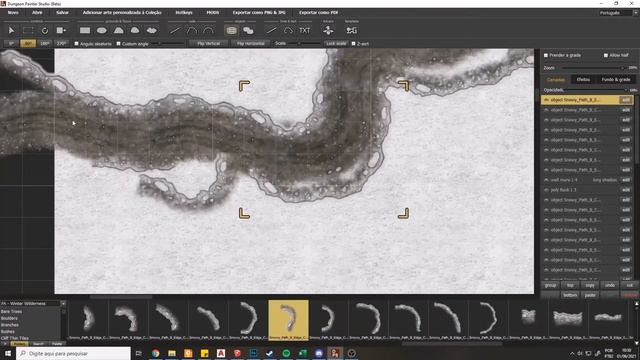Set rotation to 180° button
Screen dimensions: 640x360
[45, 43]
